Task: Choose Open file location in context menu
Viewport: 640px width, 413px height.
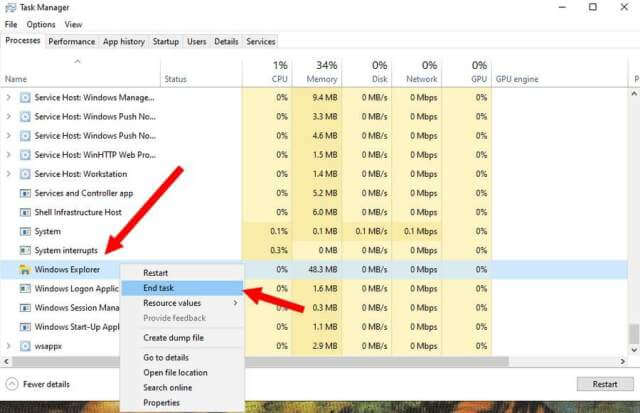Action: 182,373
